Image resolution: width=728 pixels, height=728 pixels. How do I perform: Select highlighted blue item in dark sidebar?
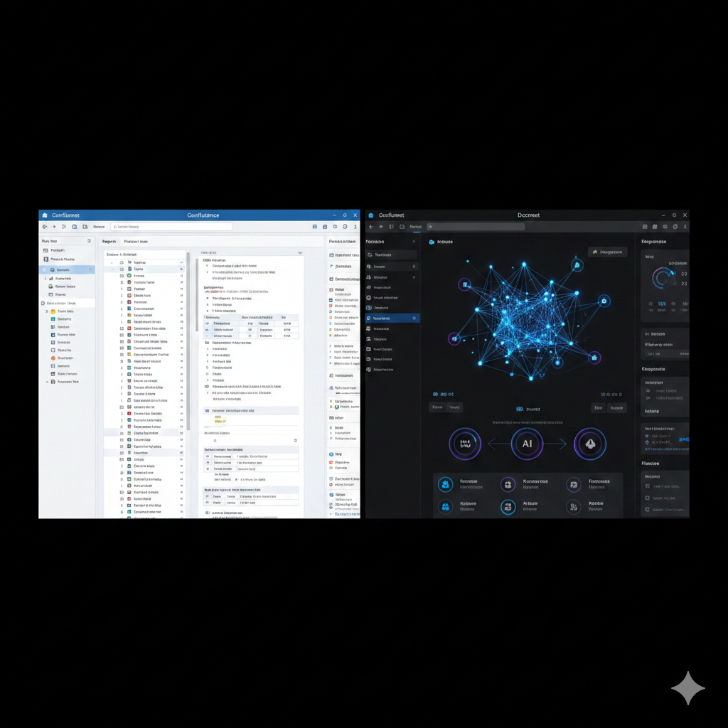point(392,318)
